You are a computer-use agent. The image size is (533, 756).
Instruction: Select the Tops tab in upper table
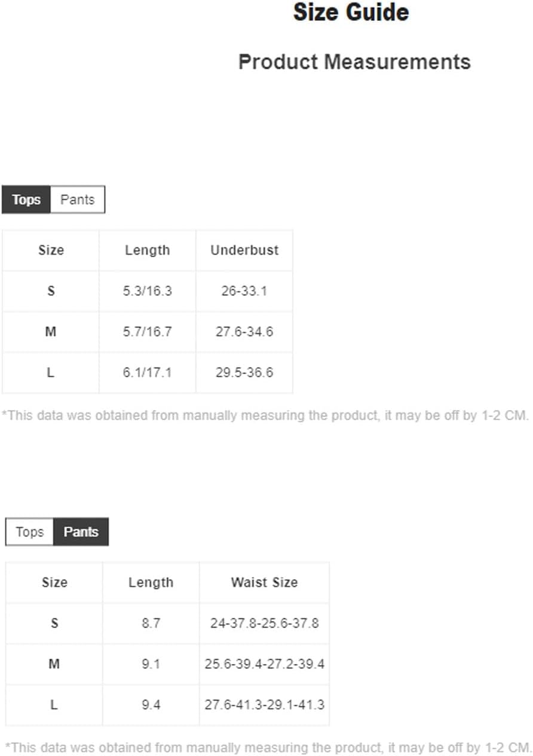tap(26, 200)
